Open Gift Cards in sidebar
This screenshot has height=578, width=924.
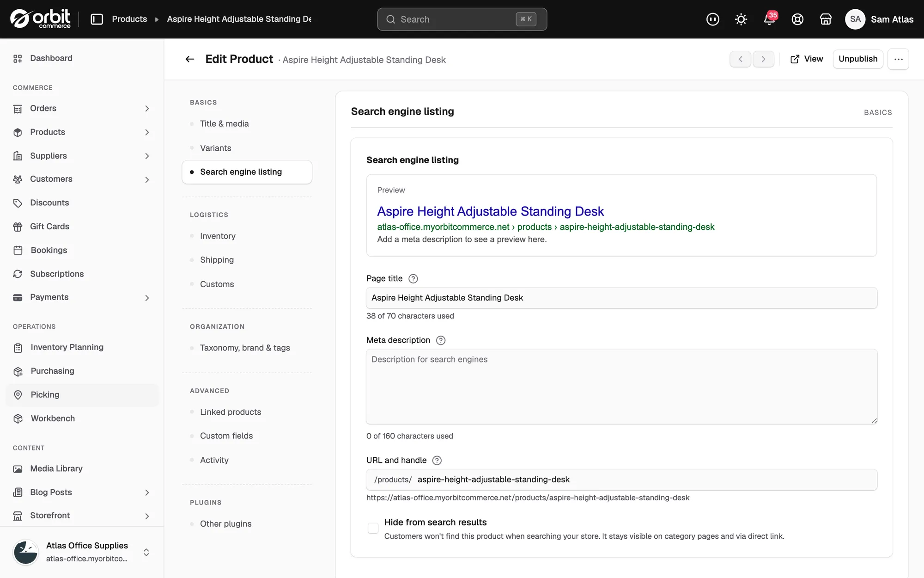pos(82,227)
